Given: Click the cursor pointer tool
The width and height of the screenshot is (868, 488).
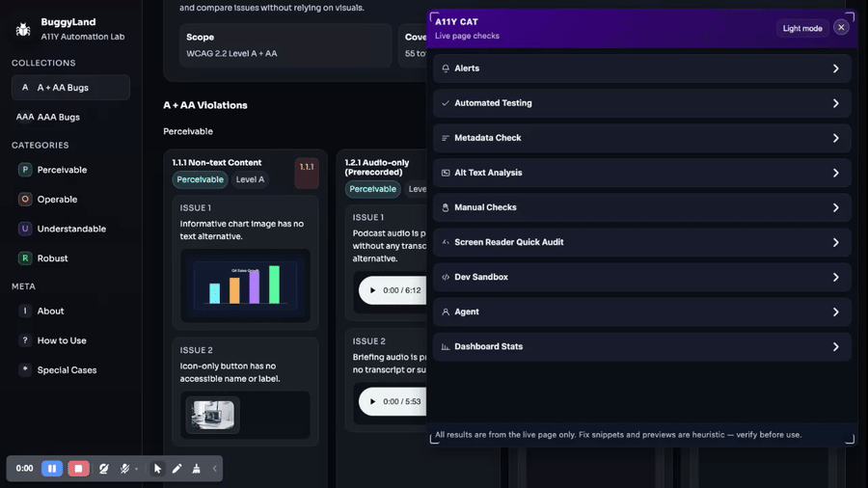Looking at the screenshot, I should 158,469.
